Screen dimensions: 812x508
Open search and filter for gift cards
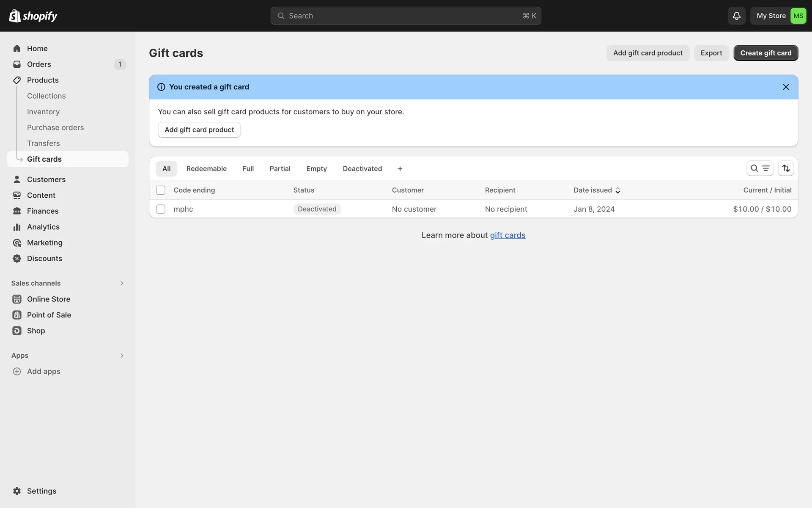[760, 168]
